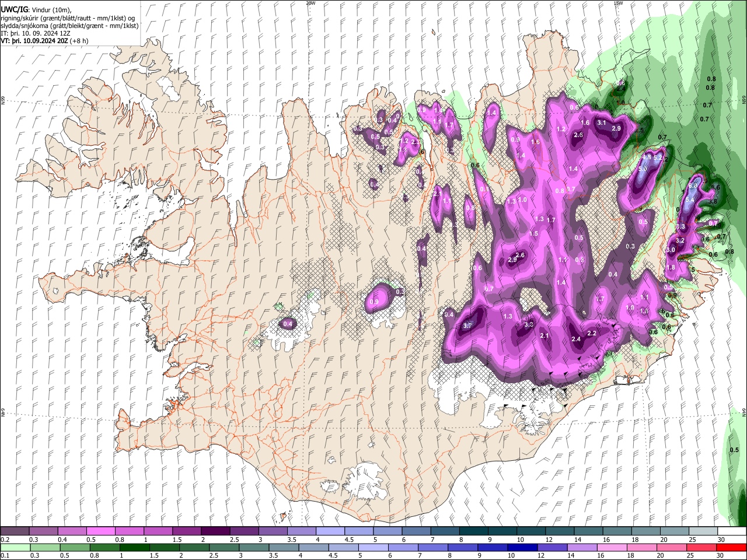Image resolution: width=747 pixels, height=560 pixels.
Task: Click the 'rigning/skúrir' legend description line
Action: 68,18
